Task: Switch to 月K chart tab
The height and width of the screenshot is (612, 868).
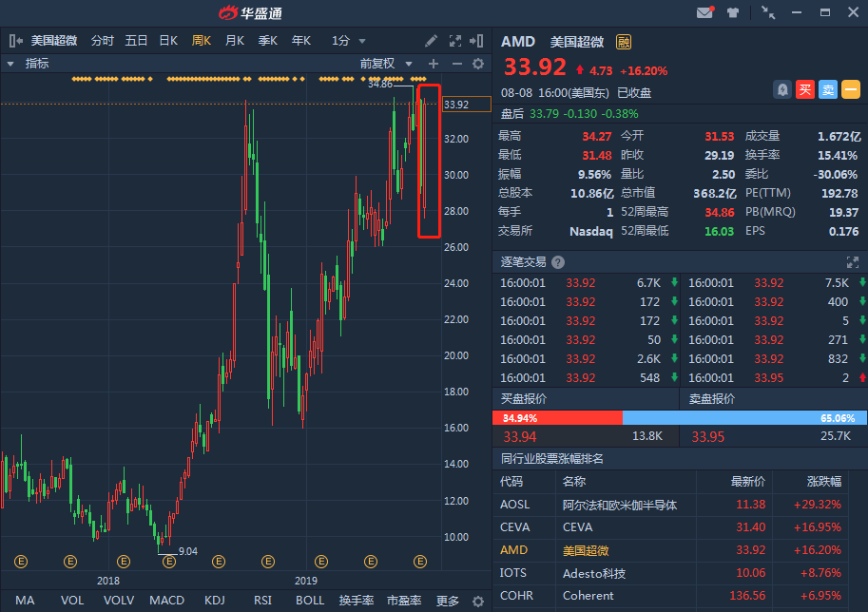Action: tap(235, 41)
